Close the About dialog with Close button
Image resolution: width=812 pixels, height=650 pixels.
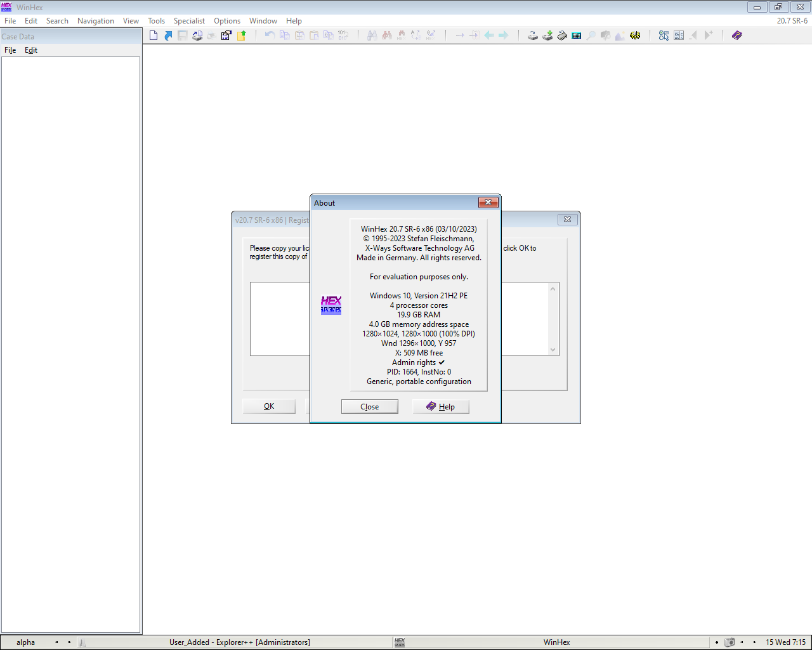[x=370, y=407]
